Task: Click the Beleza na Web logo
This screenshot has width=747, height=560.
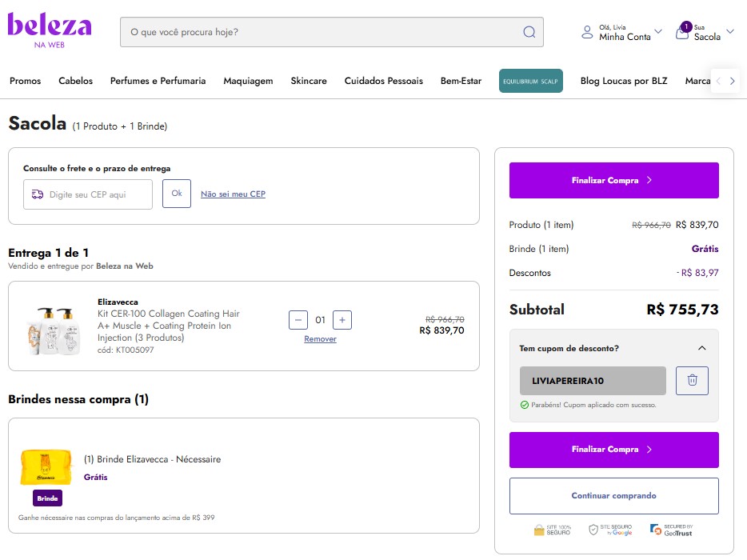Action: tap(50, 30)
